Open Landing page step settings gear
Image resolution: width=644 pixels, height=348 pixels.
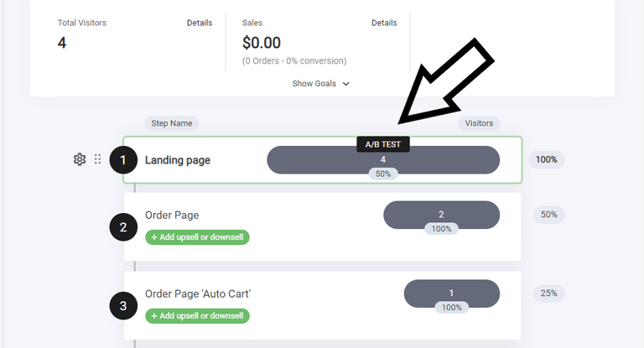pyautogui.click(x=80, y=159)
